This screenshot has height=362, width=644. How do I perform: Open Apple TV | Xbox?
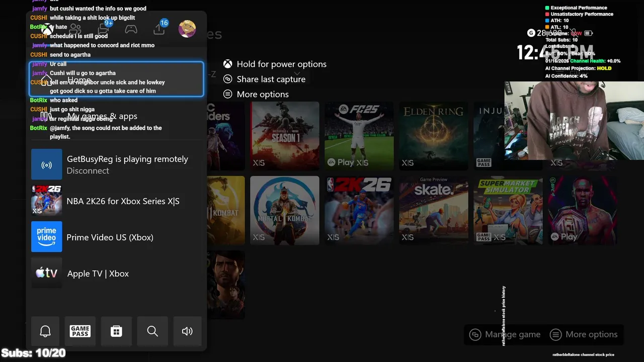[116, 273]
